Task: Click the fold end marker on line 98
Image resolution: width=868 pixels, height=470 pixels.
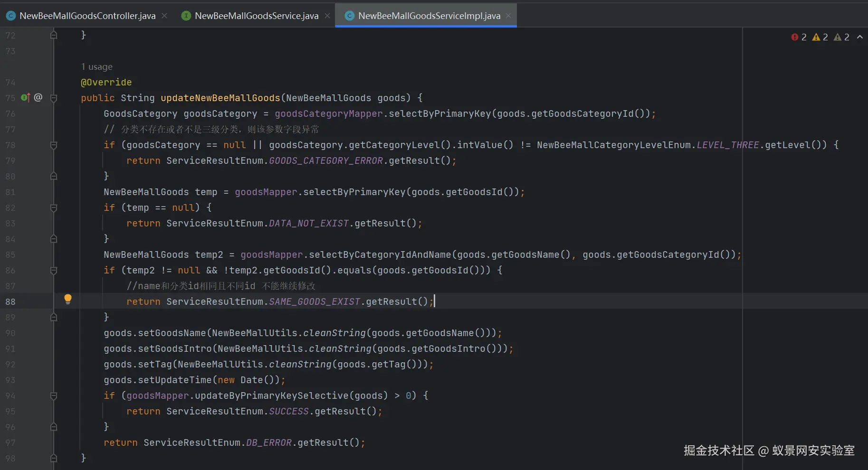Action: tap(54, 458)
